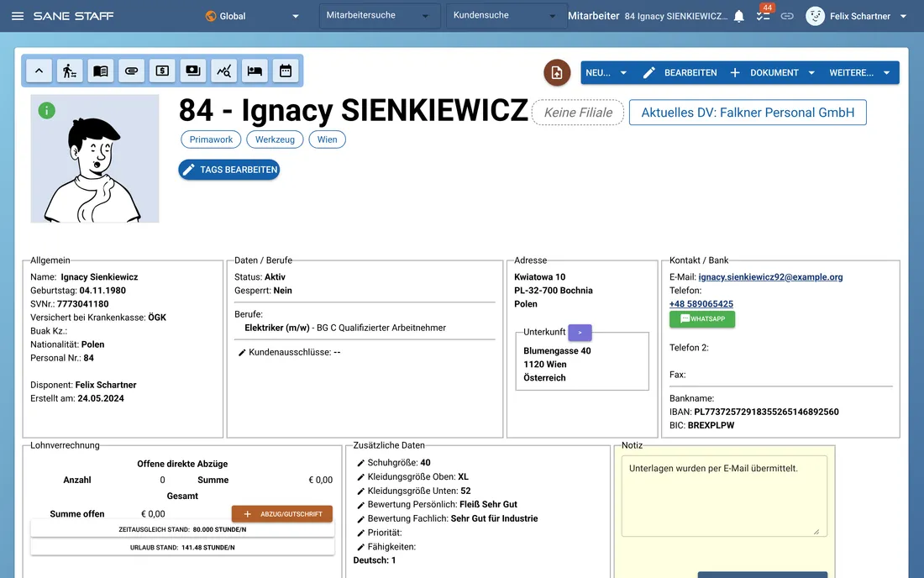The height and width of the screenshot is (578, 924).
Task: Edit Kleidungsgröße Oben via pencil icon
Action: tap(360, 477)
